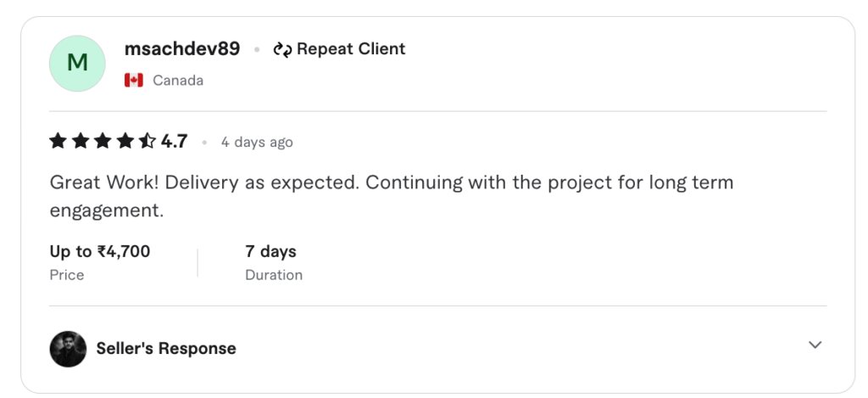
Task: Select the Canada country text
Action: [x=178, y=81]
